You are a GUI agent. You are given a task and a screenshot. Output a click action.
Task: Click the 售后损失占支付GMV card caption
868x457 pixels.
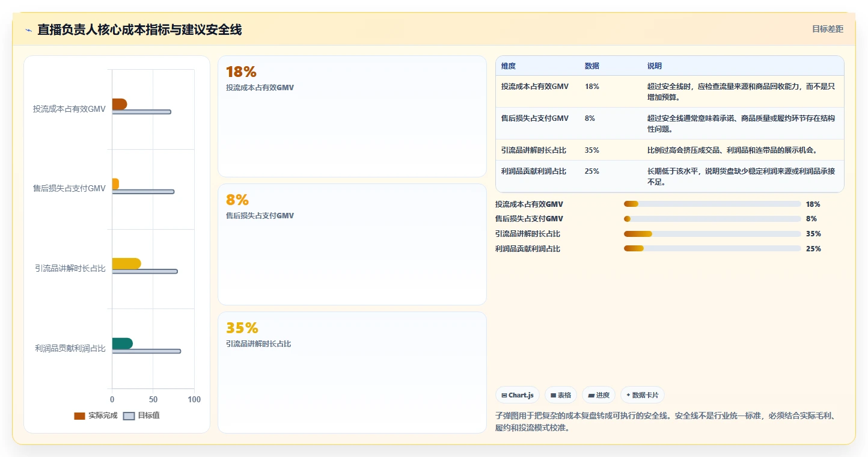pos(260,216)
